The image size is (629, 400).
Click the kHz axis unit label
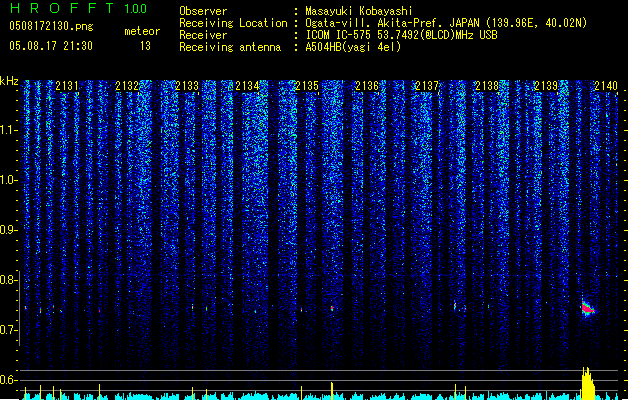coord(9,81)
